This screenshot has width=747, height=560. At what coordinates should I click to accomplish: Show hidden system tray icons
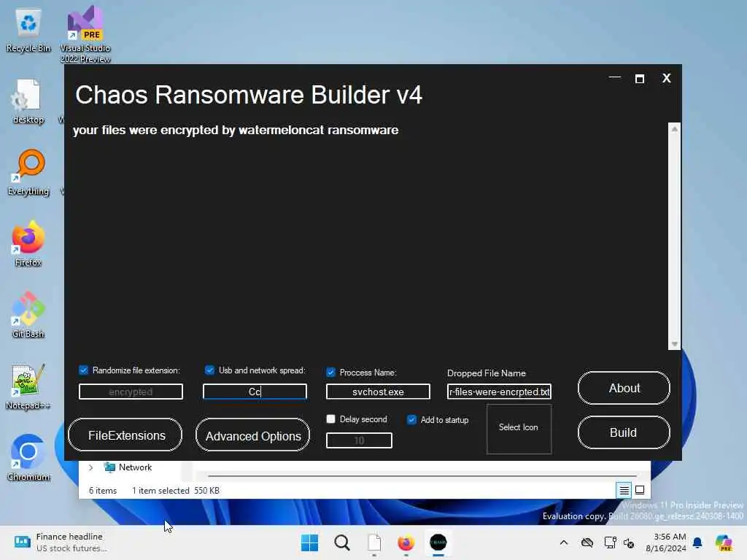pos(564,542)
